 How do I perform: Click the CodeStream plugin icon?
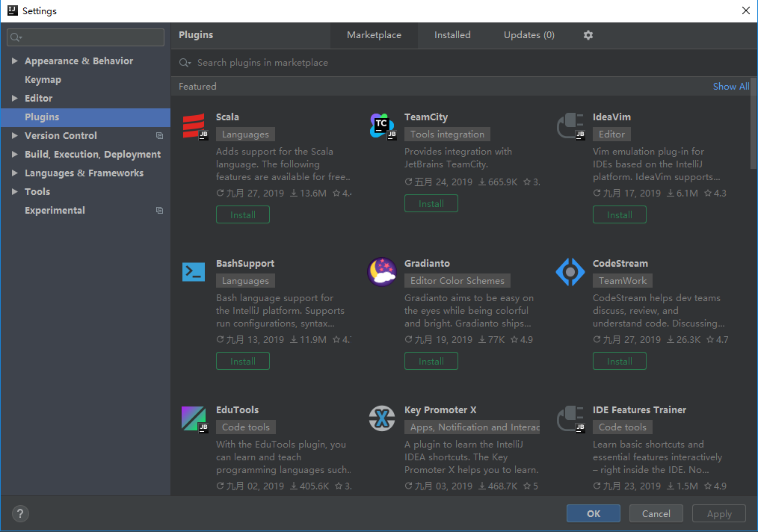[570, 272]
